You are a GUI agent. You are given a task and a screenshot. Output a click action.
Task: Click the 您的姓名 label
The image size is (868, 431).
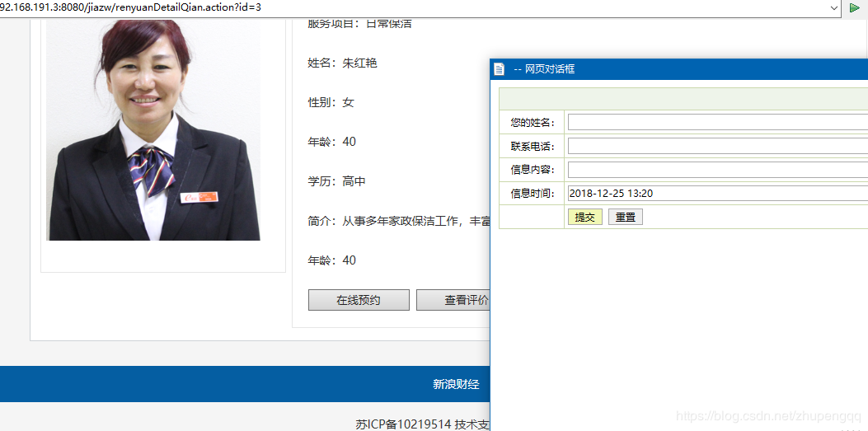pyautogui.click(x=533, y=122)
